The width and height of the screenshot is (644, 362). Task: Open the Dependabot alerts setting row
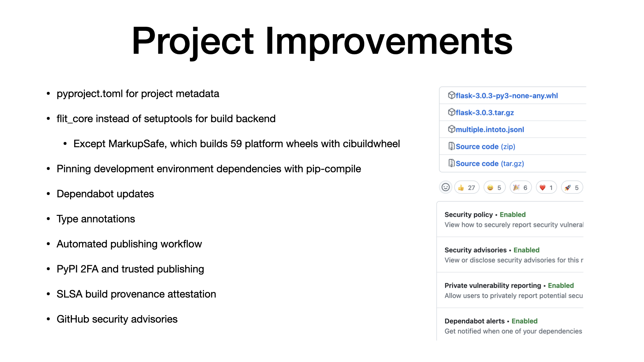(510, 325)
